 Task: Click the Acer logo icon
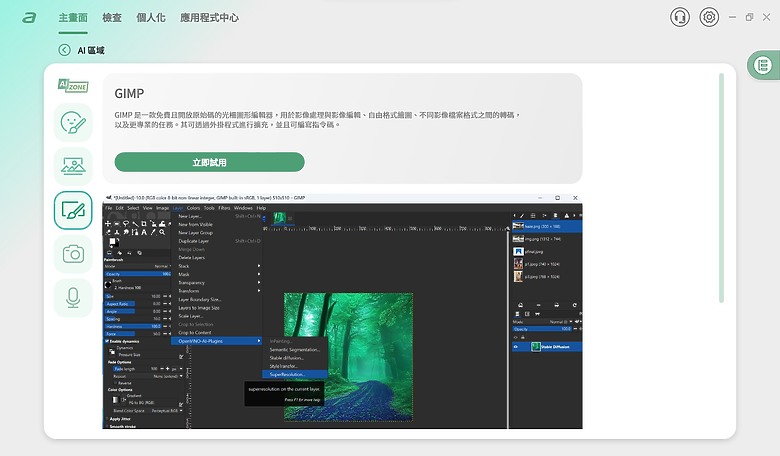[x=29, y=18]
